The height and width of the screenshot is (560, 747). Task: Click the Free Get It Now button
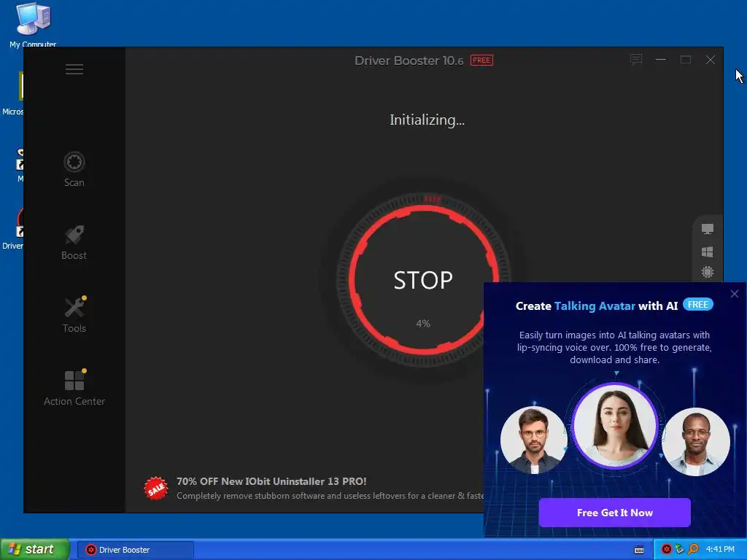(614, 513)
